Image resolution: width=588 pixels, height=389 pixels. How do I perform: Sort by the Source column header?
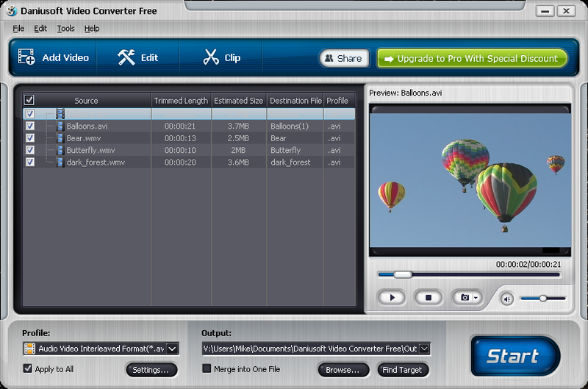[x=87, y=101]
